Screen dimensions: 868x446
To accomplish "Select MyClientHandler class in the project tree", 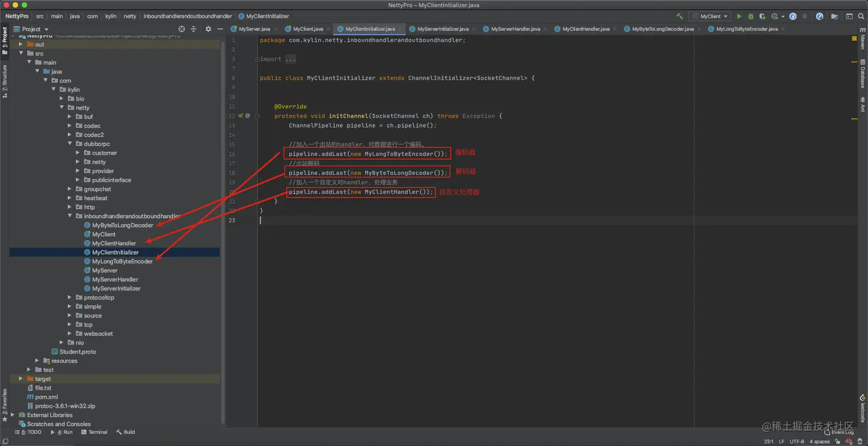I will pyautogui.click(x=114, y=243).
